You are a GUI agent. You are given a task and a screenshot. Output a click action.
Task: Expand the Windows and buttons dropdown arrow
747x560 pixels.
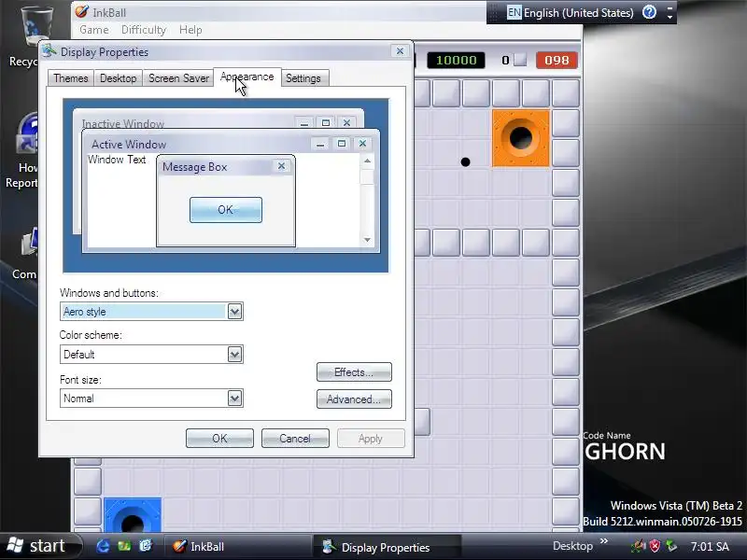(x=234, y=312)
